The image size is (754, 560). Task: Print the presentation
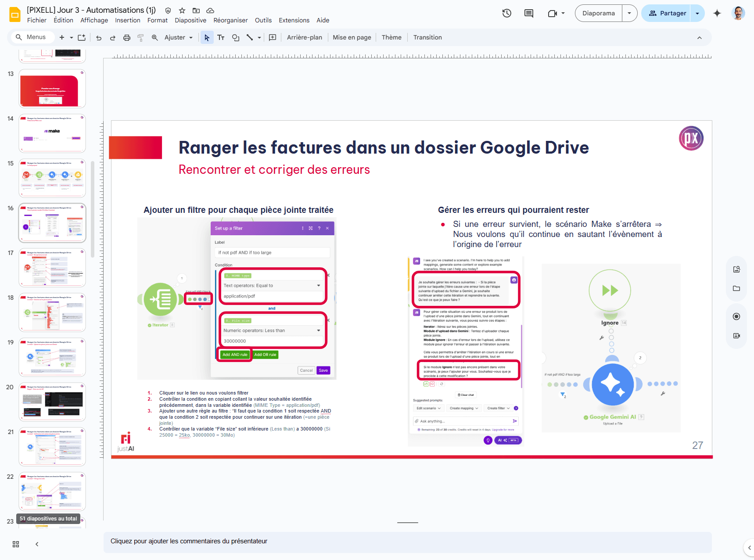click(x=127, y=38)
